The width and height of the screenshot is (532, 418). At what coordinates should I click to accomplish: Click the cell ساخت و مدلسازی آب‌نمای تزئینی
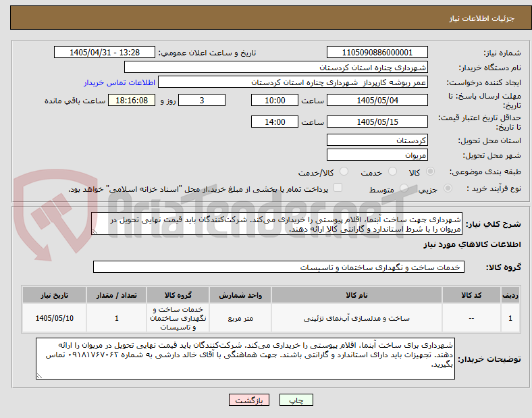[x=356, y=318]
